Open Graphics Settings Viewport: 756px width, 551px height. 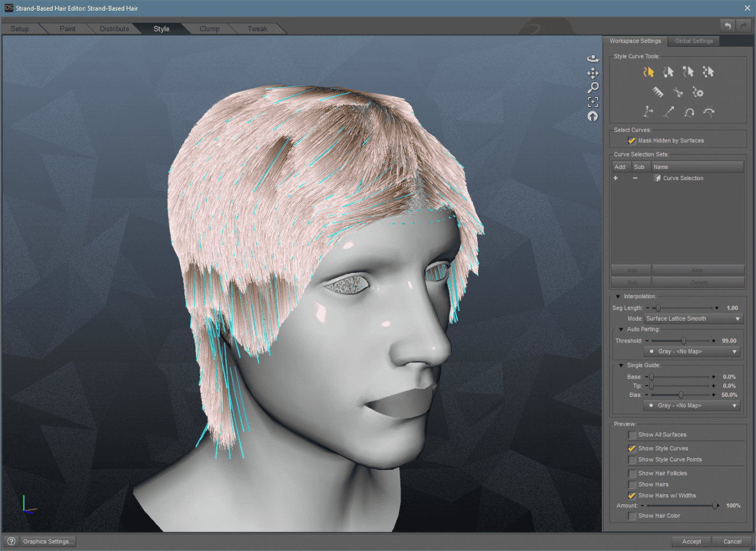[47, 541]
